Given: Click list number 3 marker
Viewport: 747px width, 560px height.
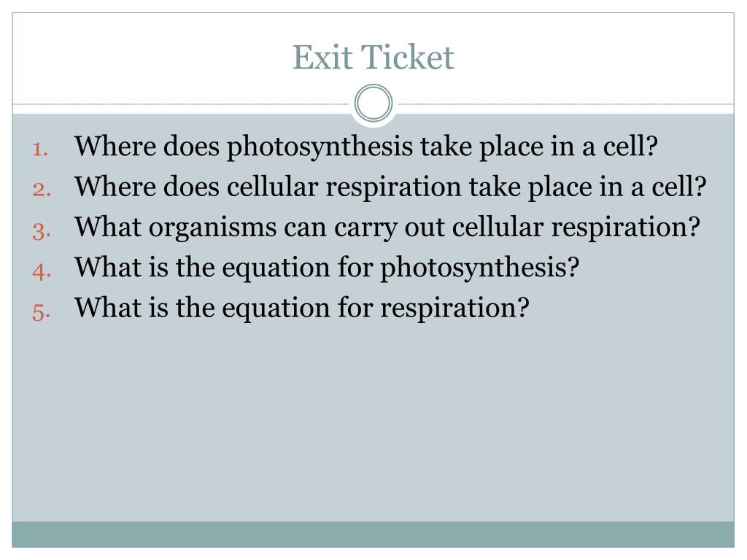Looking at the screenshot, I should click(40, 230).
